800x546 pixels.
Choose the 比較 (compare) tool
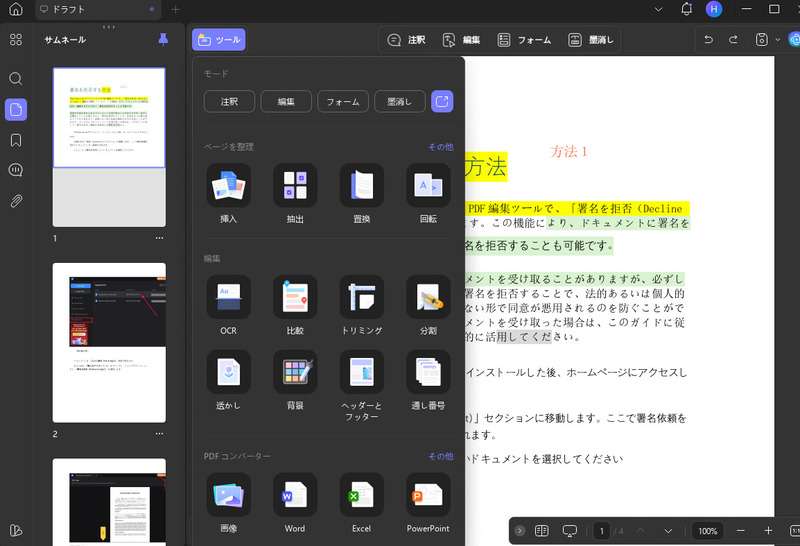click(295, 297)
